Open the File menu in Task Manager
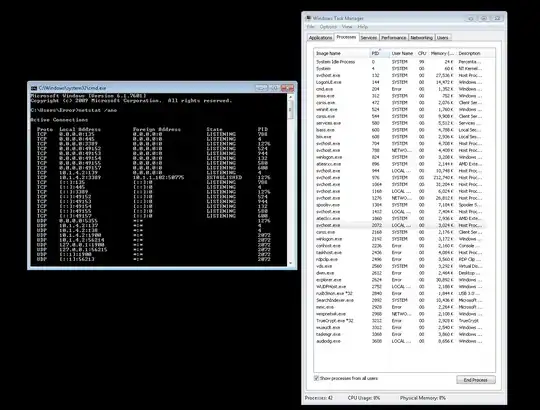 pos(310,27)
